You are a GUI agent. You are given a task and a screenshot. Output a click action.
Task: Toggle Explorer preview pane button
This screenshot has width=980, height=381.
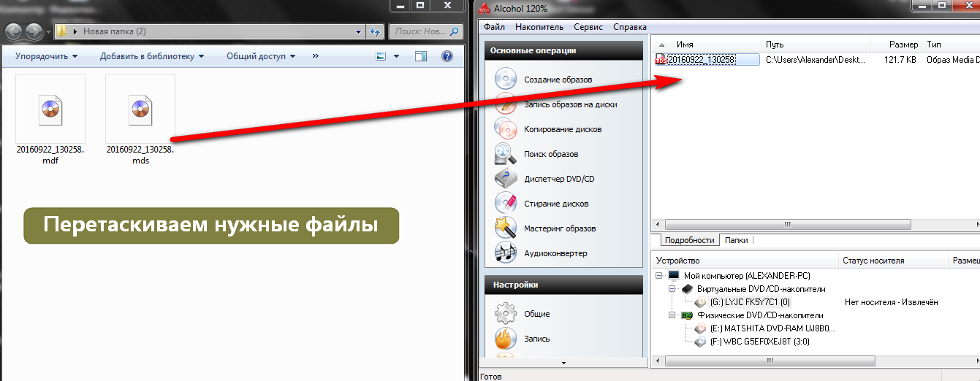[421, 56]
